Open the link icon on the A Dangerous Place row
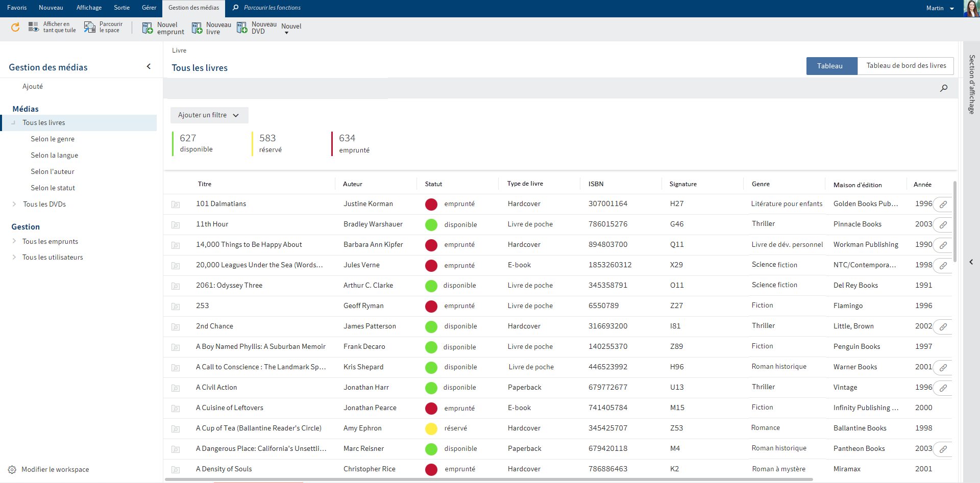The image size is (980, 483). click(x=943, y=449)
